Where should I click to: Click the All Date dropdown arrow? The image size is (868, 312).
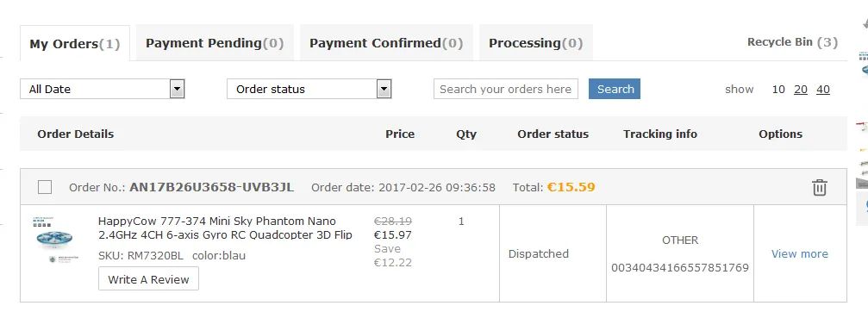178,89
